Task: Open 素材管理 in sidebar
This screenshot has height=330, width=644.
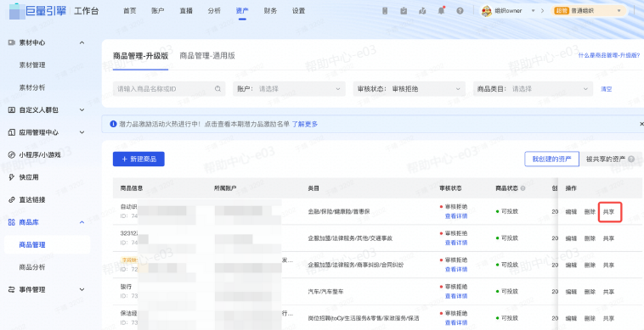Action: [32, 64]
